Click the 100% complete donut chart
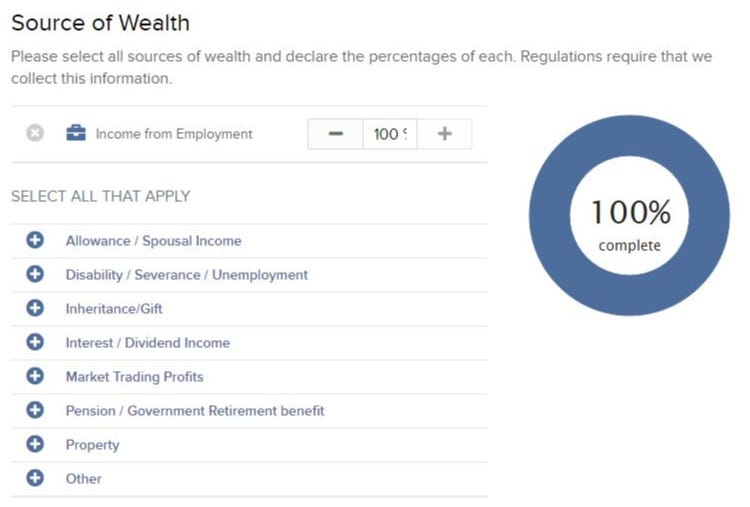The image size is (750, 507). coord(629,215)
